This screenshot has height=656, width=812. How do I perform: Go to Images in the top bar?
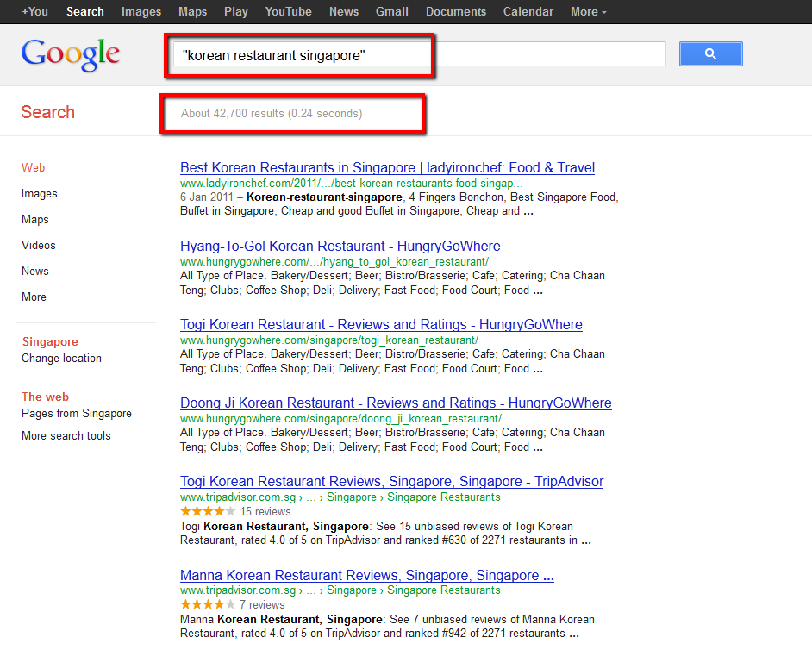point(141,11)
